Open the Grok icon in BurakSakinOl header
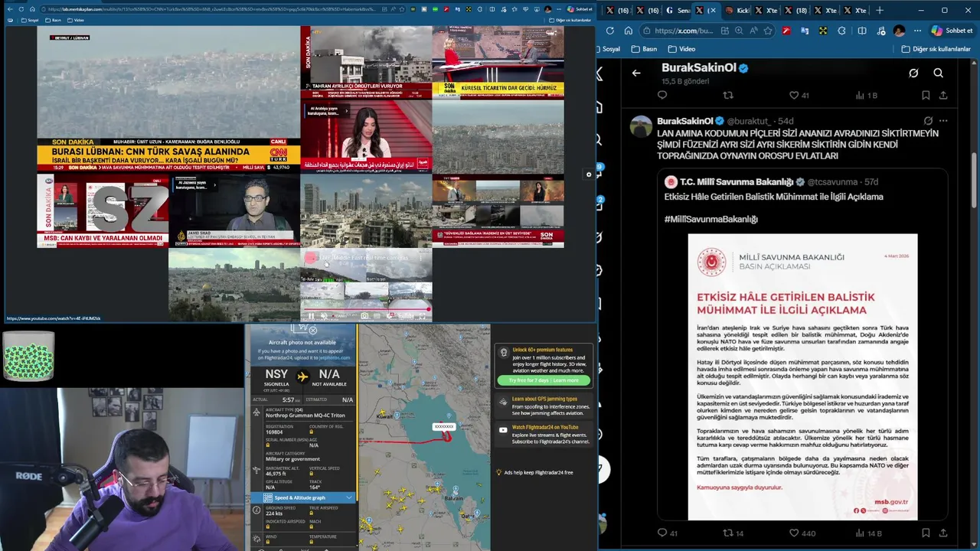 point(913,73)
